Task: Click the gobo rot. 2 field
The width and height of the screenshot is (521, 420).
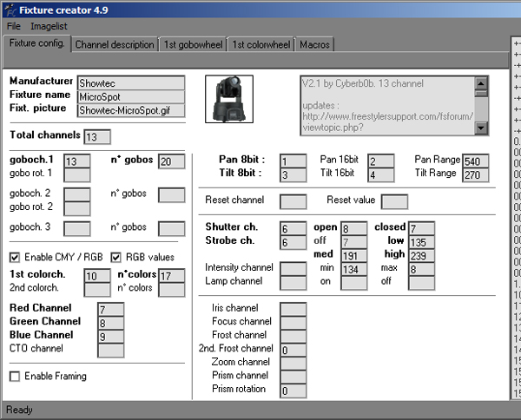Action: coord(76,208)
